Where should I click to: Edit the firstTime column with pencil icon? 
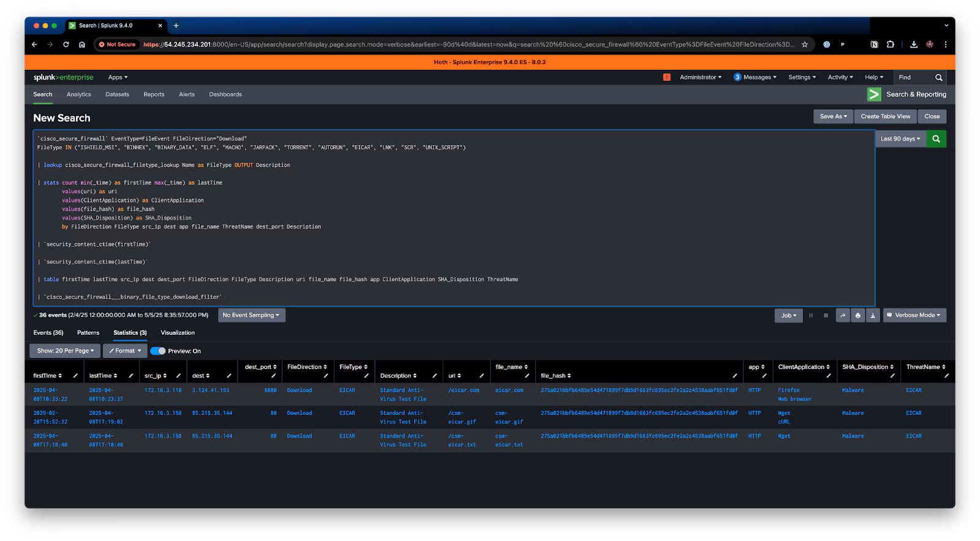(x=75, y=376)
